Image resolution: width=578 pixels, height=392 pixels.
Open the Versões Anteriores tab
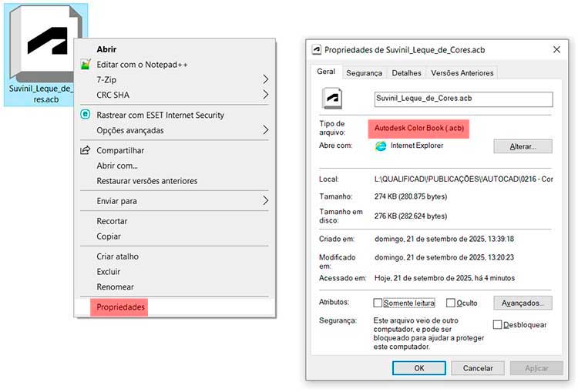pyautogui.click(x=462, y=73)
